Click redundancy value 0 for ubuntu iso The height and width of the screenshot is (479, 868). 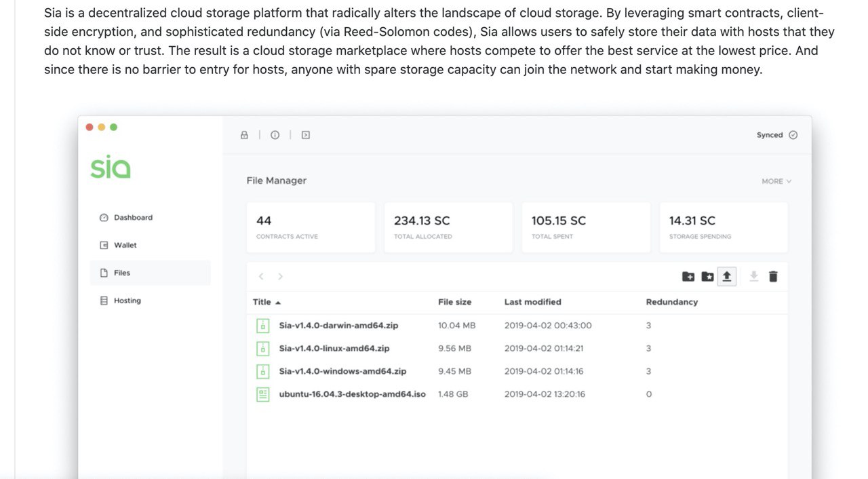point(649,394)
